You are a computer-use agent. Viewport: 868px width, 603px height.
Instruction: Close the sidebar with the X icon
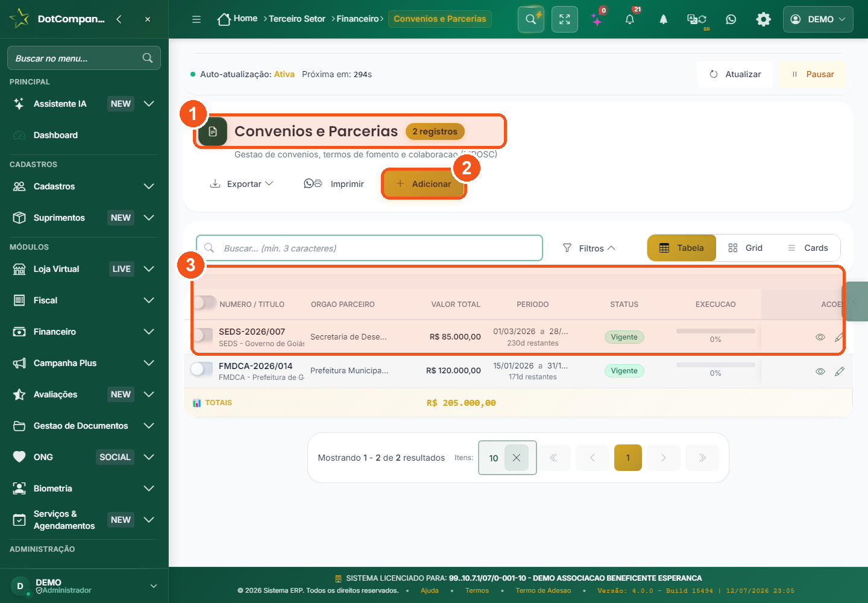point(148,19)
